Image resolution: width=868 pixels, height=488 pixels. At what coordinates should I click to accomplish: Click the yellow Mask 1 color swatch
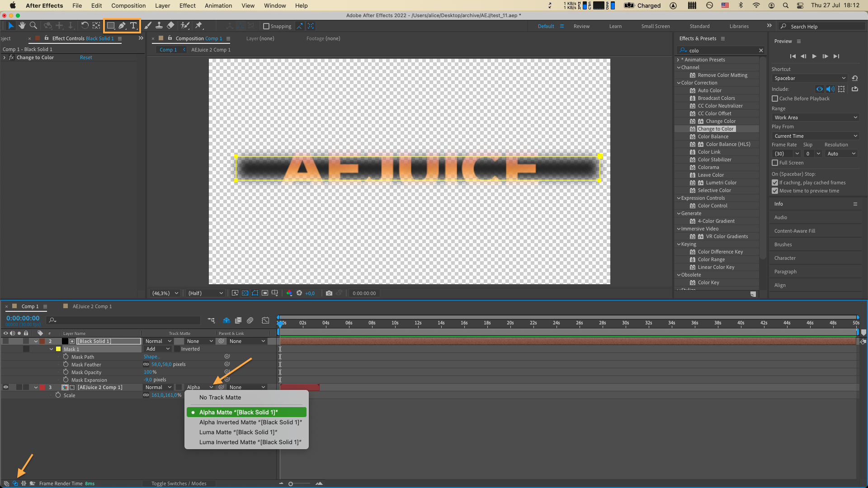(58, 349)
